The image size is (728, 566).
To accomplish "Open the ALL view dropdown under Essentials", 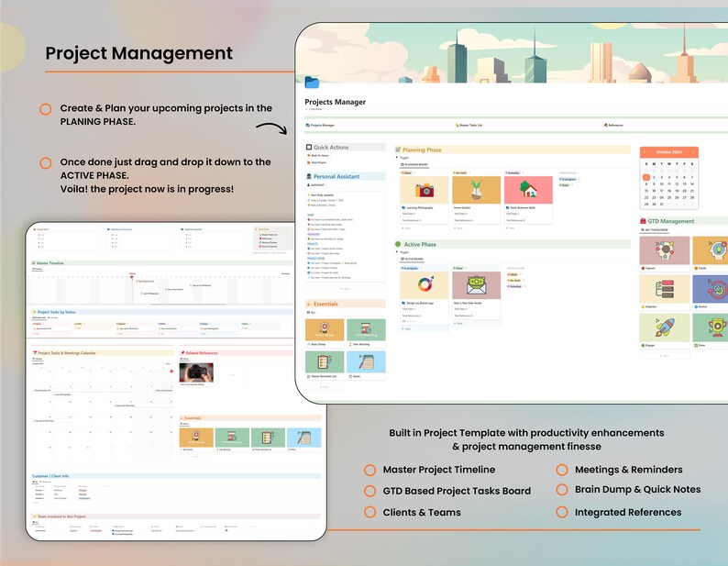I will (x=313, y=312).
